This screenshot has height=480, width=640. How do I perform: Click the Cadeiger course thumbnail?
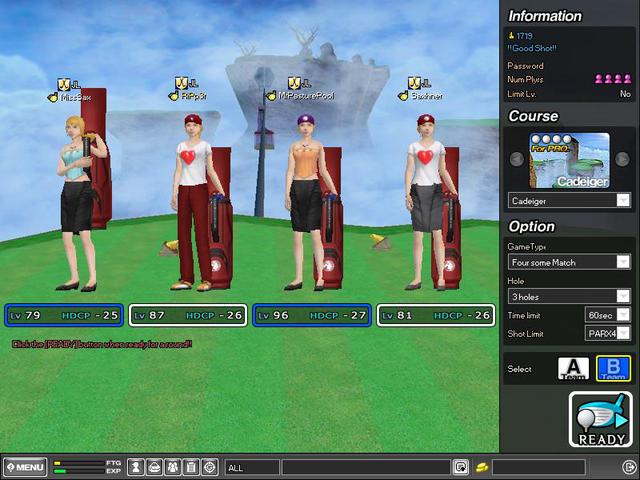click(569, 159)
